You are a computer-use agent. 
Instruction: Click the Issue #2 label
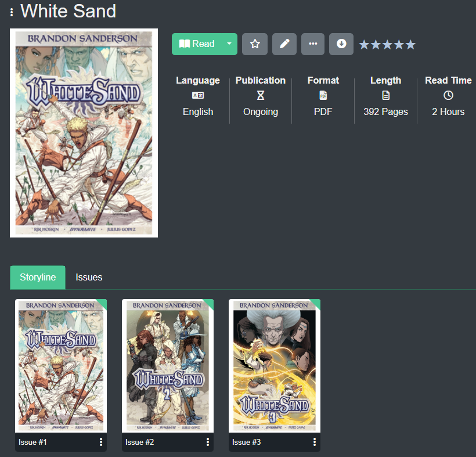tap(140, 442)
